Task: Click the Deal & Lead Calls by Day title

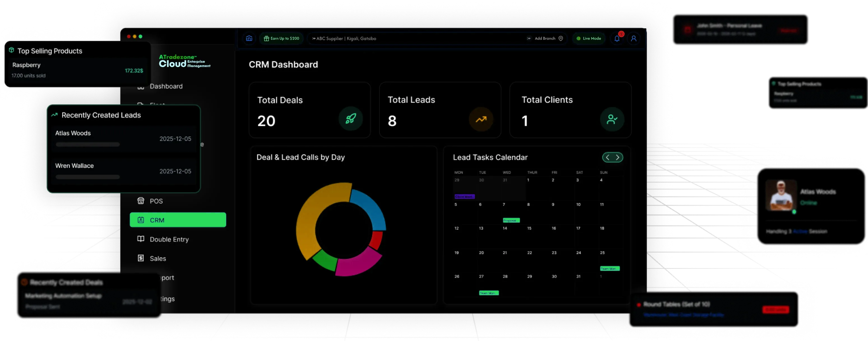Action: (300, 157)
